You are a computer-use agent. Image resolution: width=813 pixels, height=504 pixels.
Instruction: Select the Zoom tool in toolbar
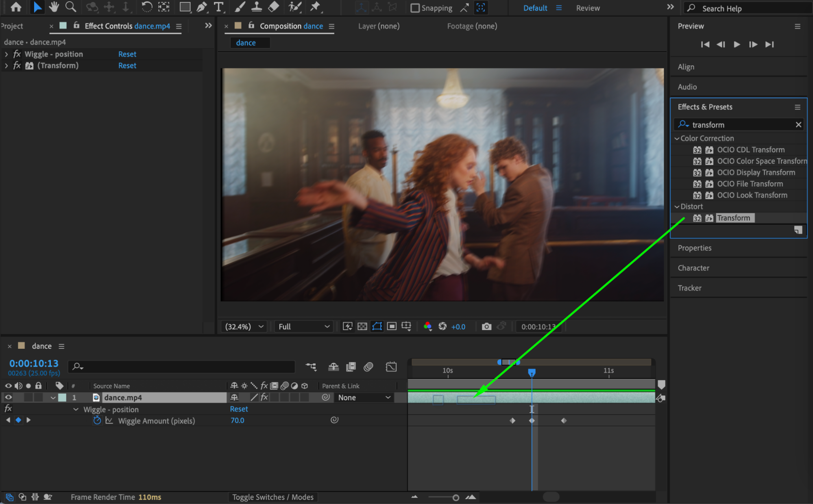pyautogui.click(x=71, y=7)
